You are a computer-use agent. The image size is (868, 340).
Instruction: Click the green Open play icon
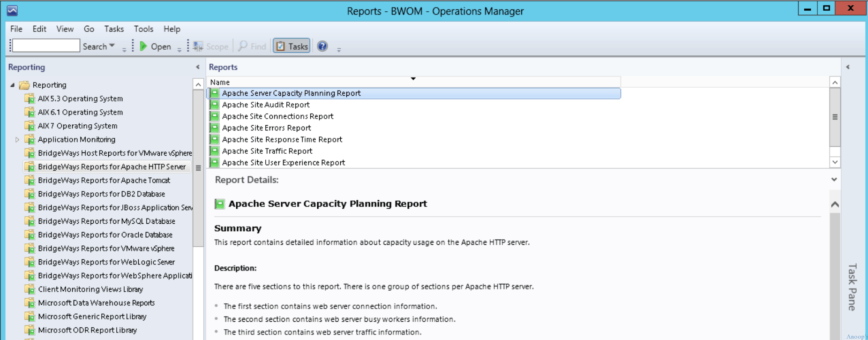(x=143, y=46)
